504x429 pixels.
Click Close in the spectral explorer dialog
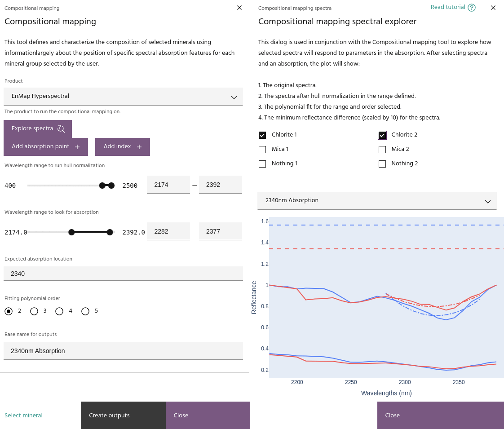(440, 415)
